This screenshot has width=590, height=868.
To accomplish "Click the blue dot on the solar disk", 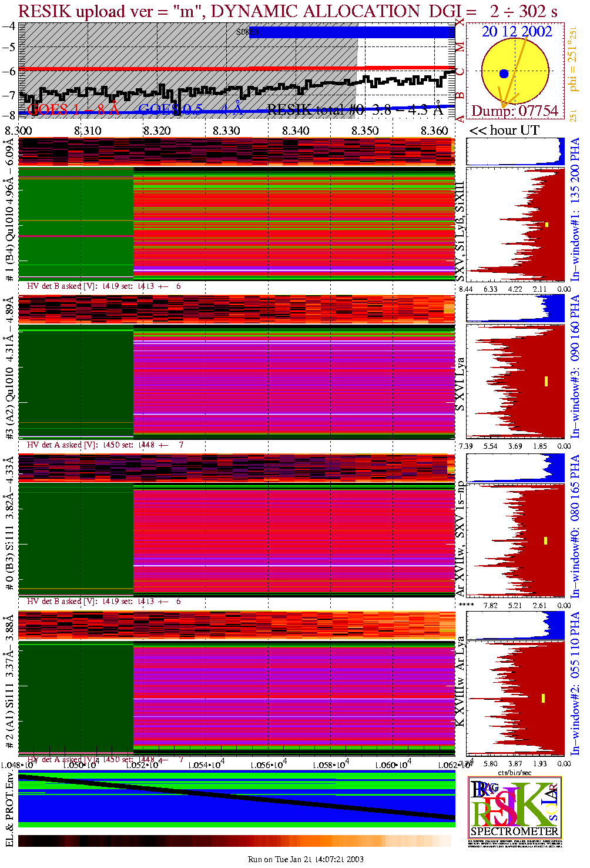I will click(x=504, y=74).
